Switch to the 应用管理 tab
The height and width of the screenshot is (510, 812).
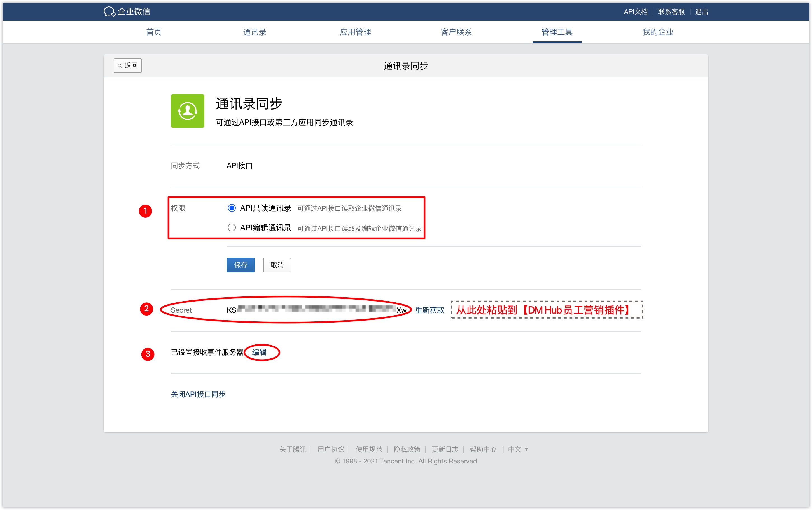click(356, 32)
